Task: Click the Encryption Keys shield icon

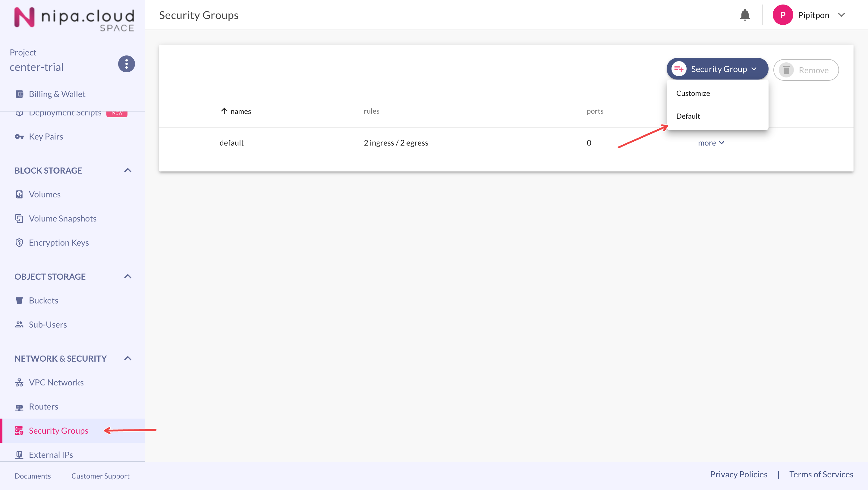Action: click(x=19, y=243)
